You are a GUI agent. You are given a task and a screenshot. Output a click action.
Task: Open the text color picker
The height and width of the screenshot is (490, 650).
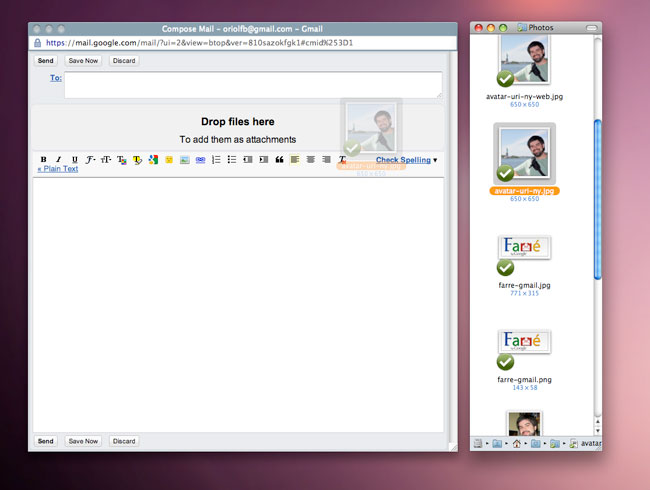click(121, 160)
